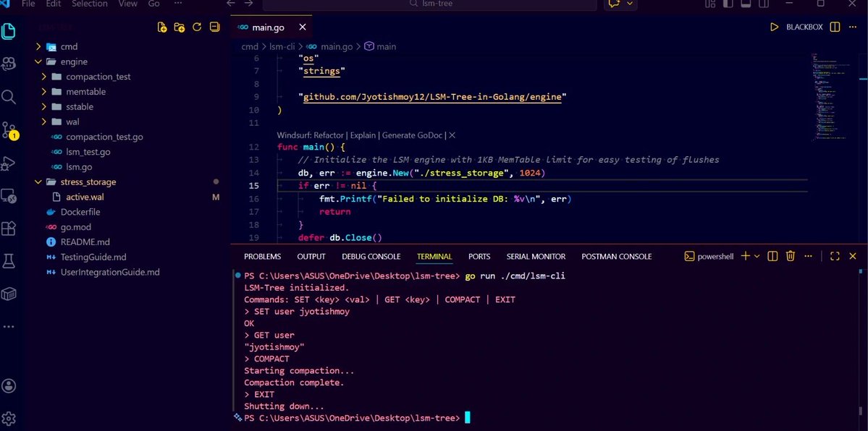Open the Extensions view
Screen dimensions: 868x431
click(x=8, y=229)
